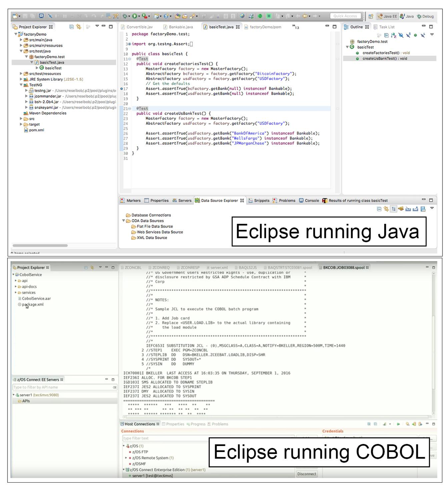
Task: Collapse the factoryDemo project node
Action: 16,34
